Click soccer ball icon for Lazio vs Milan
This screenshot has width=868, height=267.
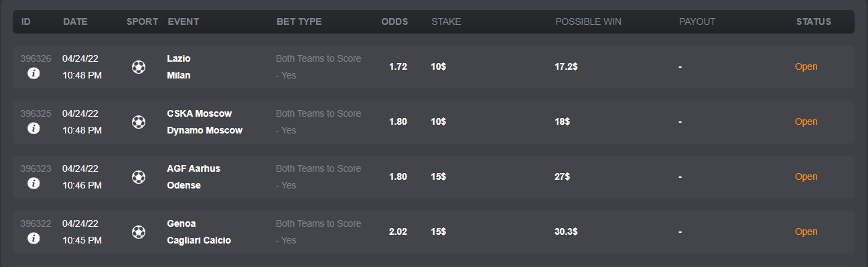point(139,67)
